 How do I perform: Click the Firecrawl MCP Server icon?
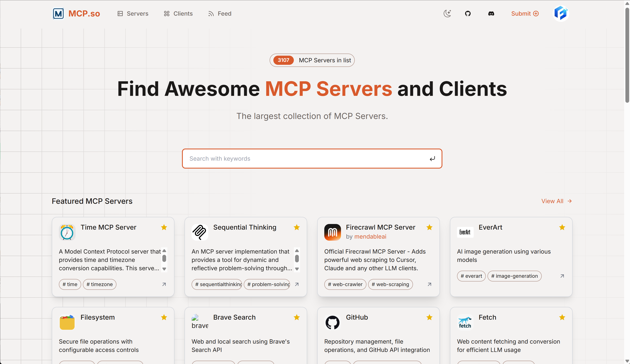332,232
